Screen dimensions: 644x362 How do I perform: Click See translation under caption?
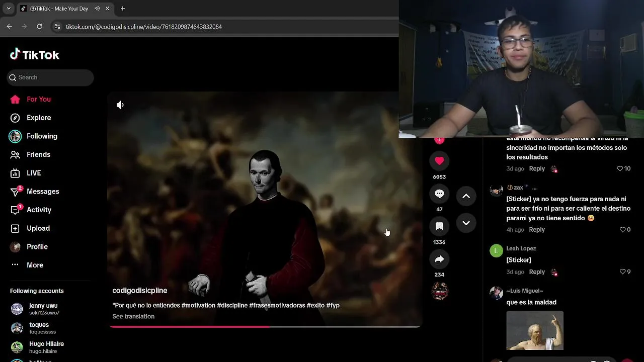[x=133, y=316]
